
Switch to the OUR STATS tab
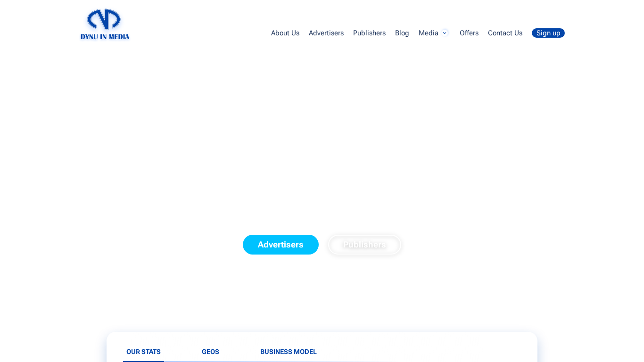143,351
